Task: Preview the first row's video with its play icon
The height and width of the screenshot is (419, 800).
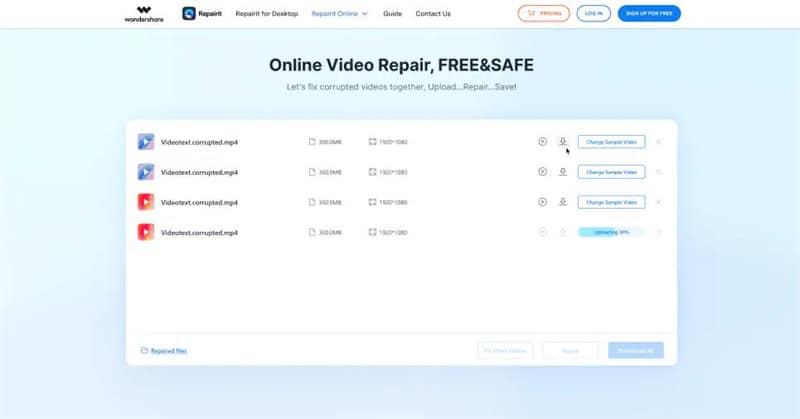Action: coord(542,141)
